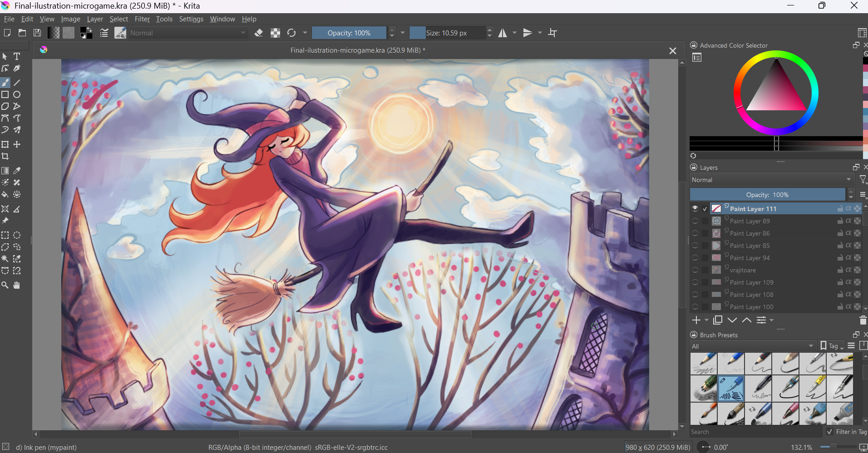Open the toolbar brush blending mode combo

click(188, 33)
